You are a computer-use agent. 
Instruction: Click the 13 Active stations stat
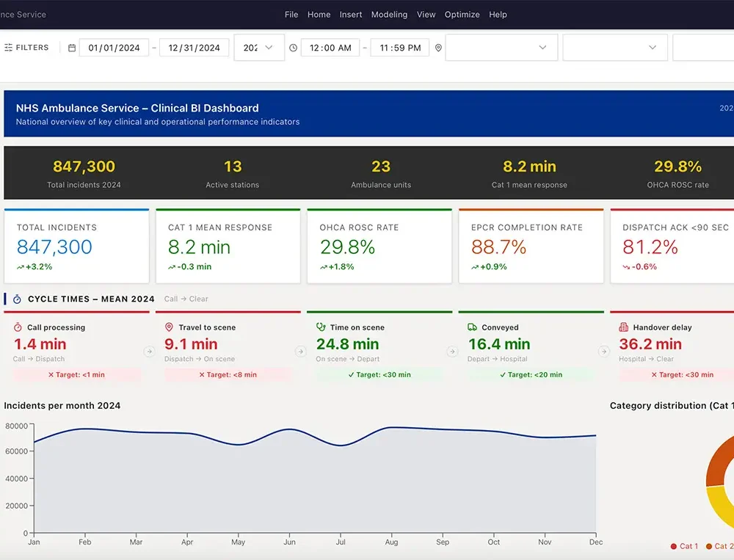coord(233,172)
